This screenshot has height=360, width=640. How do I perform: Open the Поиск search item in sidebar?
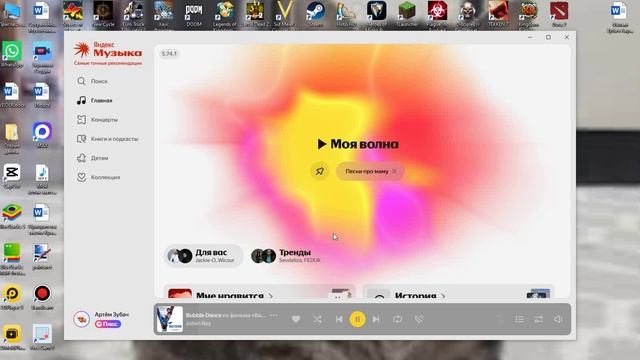[93, 81]
